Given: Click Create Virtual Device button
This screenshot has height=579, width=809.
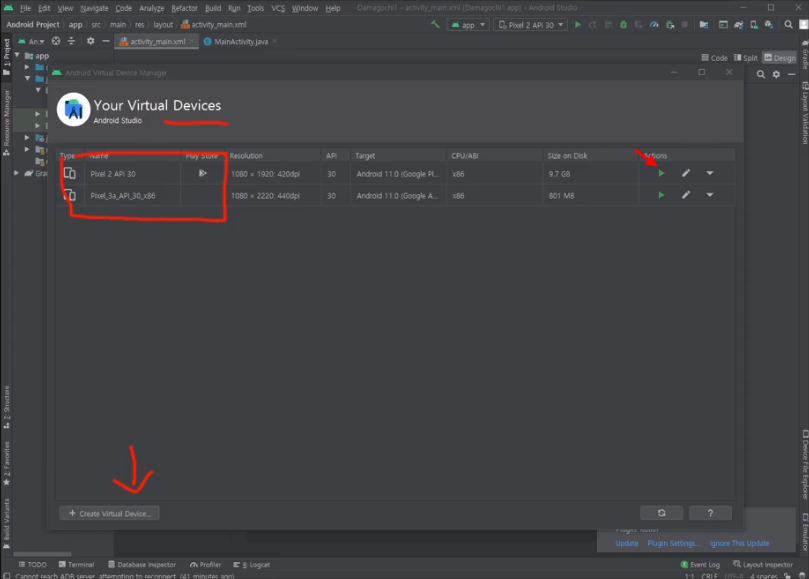Looking at the screenshot, I should pos(109,513).
